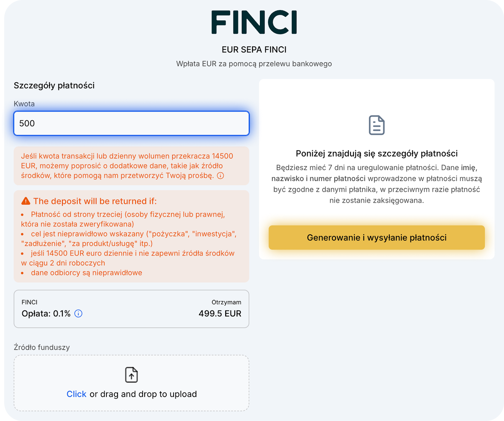Screen dimensions: 504x421
Task: Click document icon in payment details panel
Action: (376, 125)
